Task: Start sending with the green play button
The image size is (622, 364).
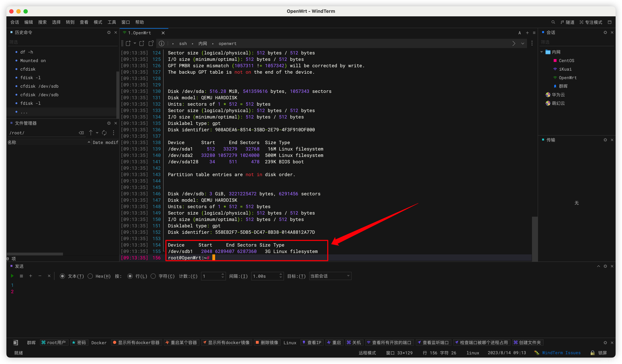Action: (12, 276)
